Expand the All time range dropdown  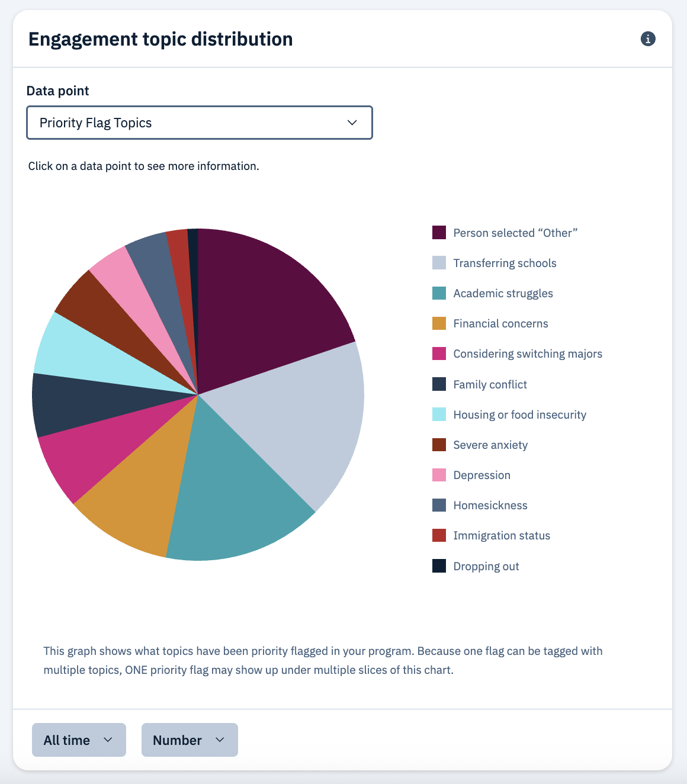[79, 740]
